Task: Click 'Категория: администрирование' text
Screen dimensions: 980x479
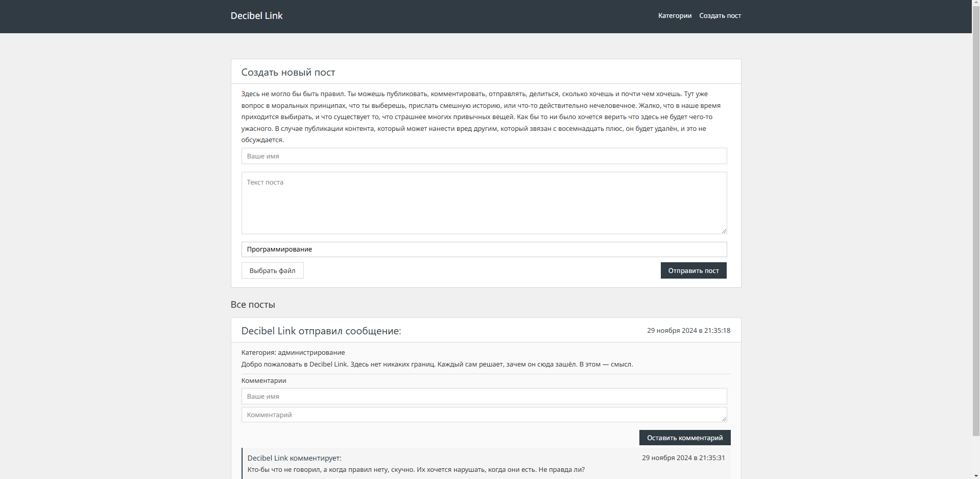Action: coord(293,353)
